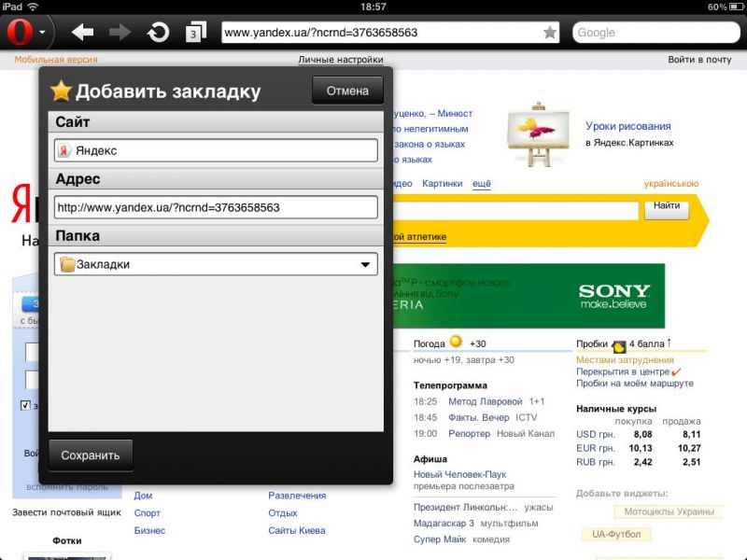747x560 pixels.
Task: Tap the bookmark star in address bar
Action: (550, 33)
